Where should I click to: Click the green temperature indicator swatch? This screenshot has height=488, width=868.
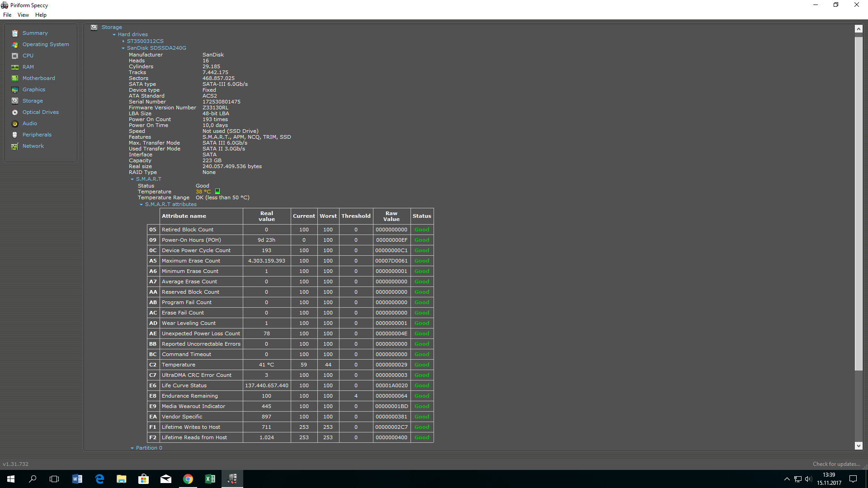pyautogui.click(x=217, y=192)
